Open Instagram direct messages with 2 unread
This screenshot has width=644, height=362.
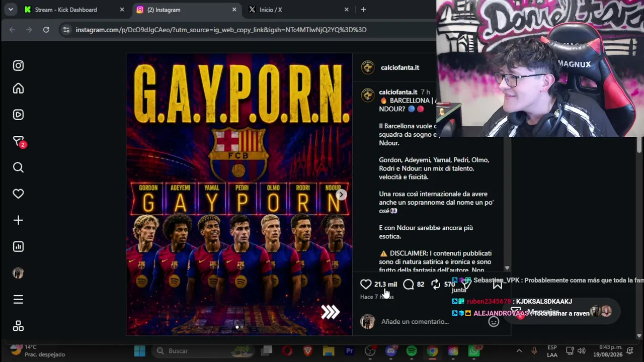click(18, 142)
